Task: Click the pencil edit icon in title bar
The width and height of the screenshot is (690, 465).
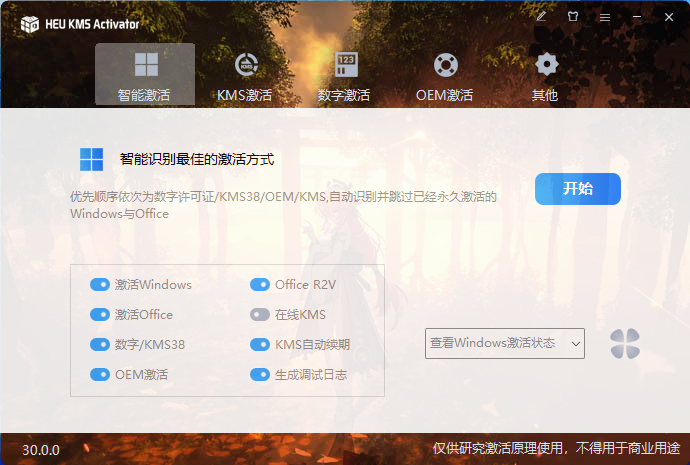Action: (541, 17)
